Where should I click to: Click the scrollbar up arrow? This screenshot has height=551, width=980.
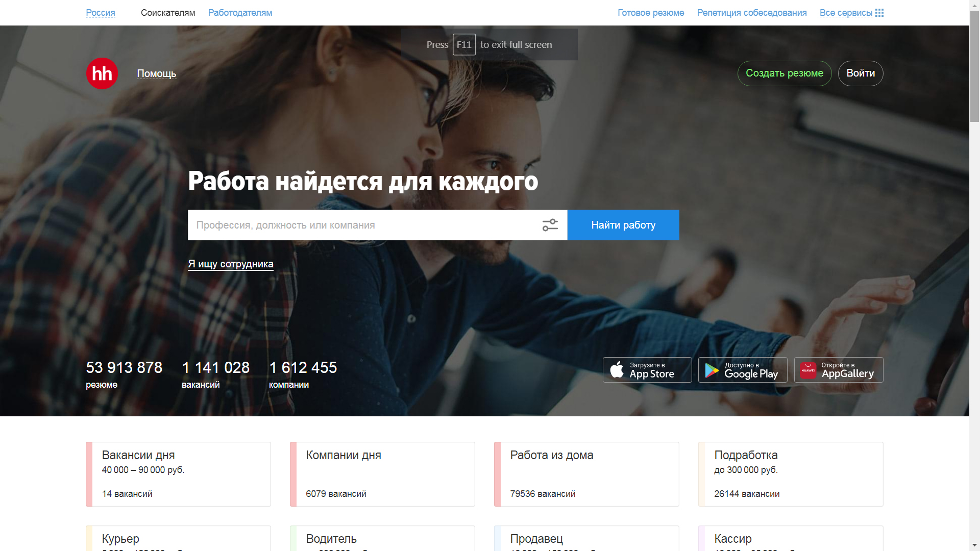pos(974,5)
